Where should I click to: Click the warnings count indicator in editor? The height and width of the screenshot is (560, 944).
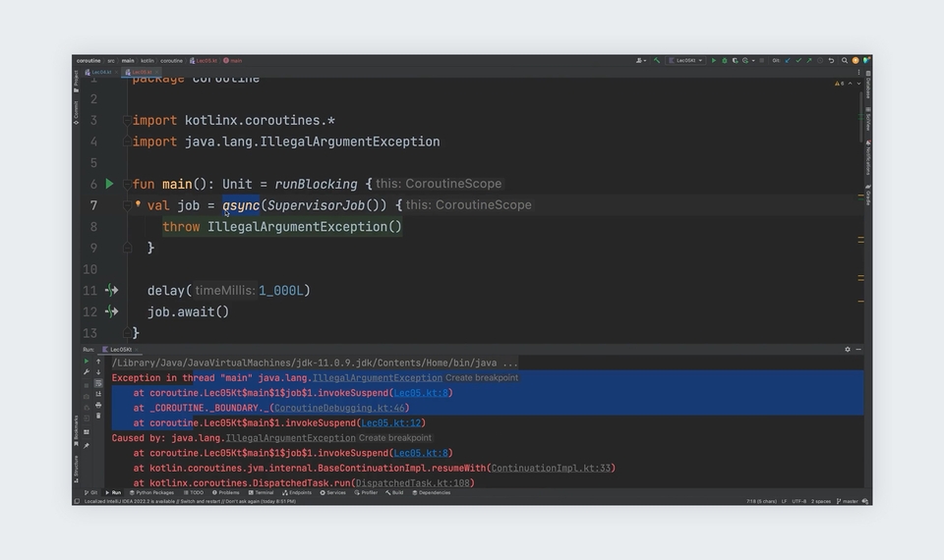(839, 84)
